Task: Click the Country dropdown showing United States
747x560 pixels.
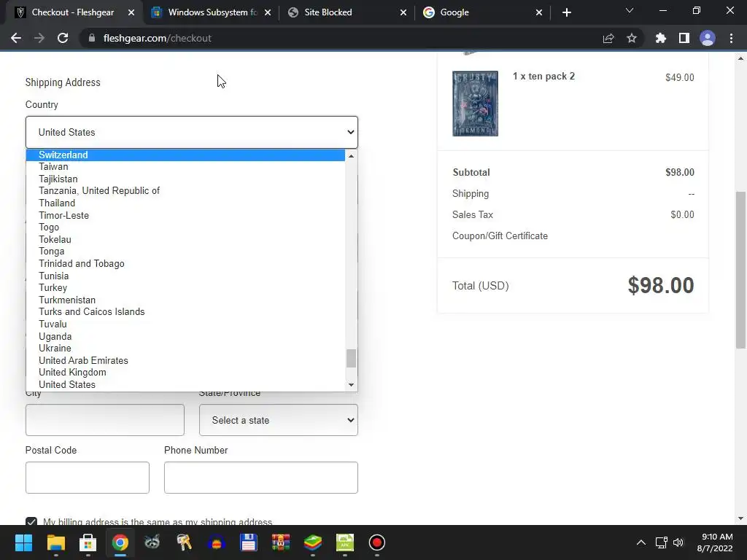Action: 192,133
